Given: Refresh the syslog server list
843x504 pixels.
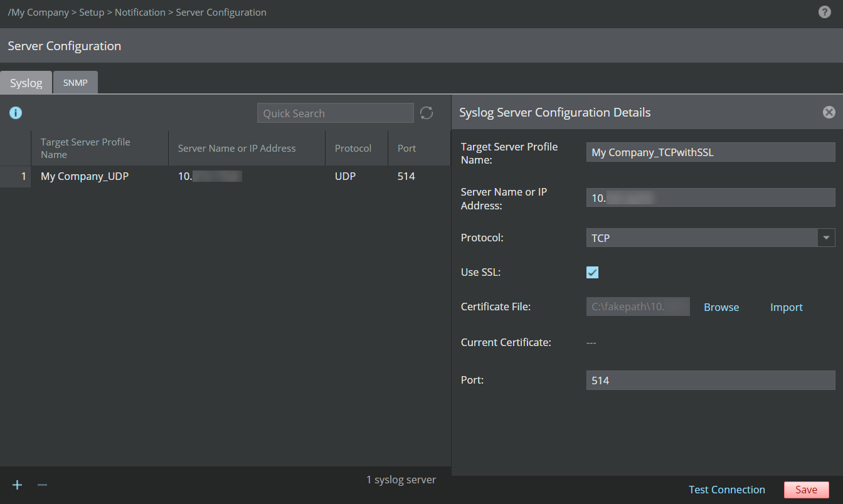Looking at the screenshot, I should pyautogui.click(x=427, y=113).
